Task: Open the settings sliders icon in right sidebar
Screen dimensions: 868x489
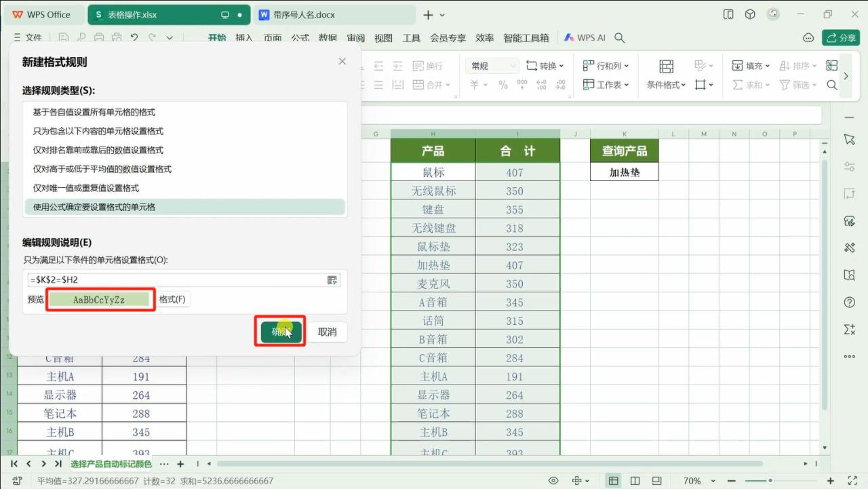Action: point(849,166)
